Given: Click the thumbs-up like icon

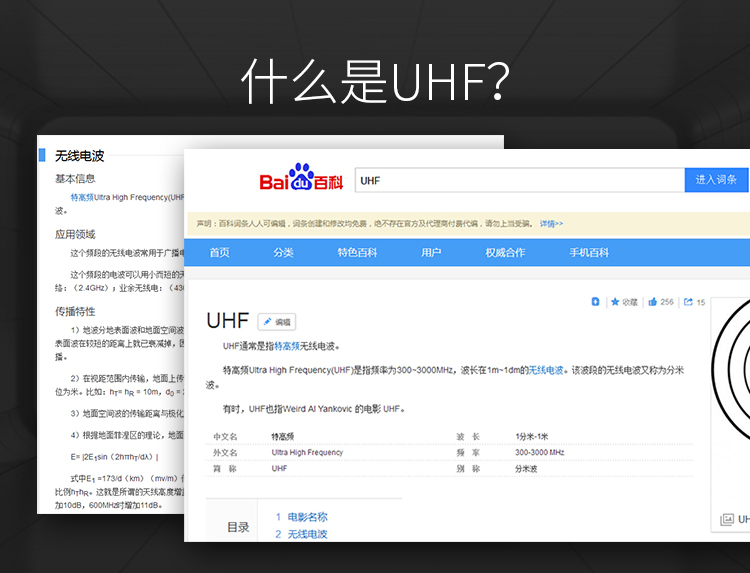Looking at the screenshot, I should click(x=653, y=301).
